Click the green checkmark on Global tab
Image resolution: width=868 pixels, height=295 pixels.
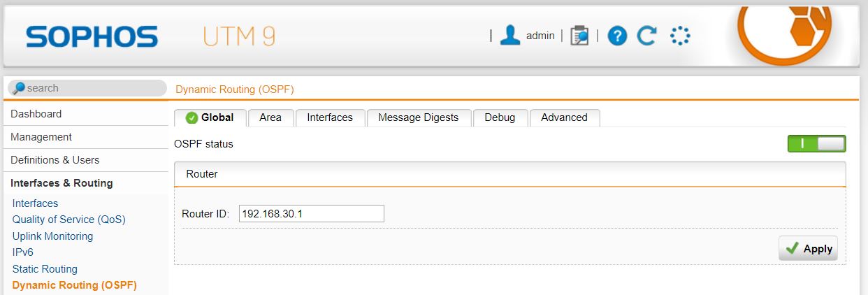coord(191,117)
